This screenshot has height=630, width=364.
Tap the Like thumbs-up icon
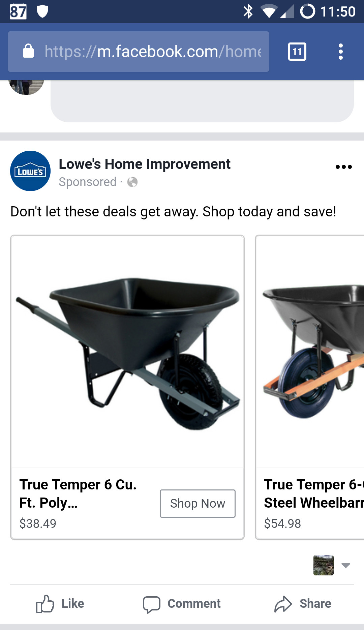click(x=45, y=604)
